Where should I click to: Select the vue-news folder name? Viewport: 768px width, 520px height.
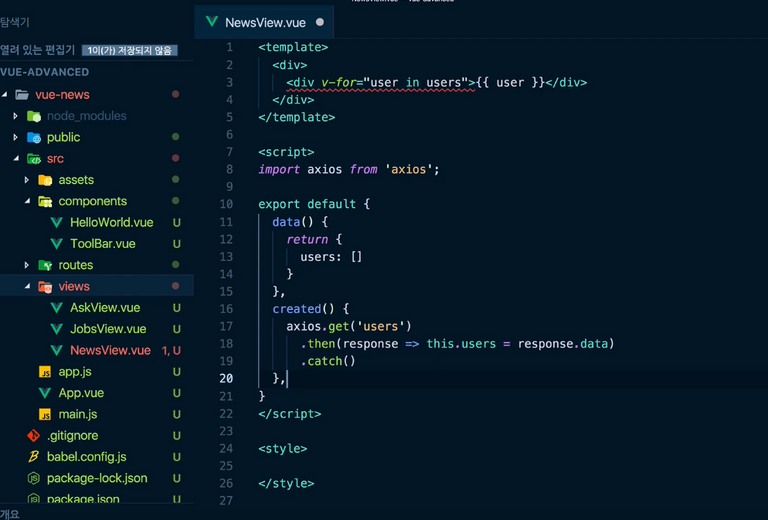click(x=62, y=95)
